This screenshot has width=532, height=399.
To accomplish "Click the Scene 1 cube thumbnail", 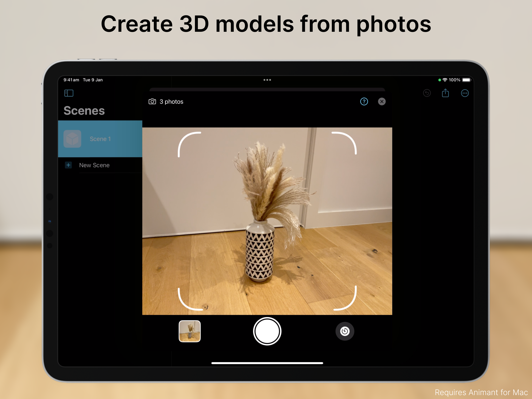I will [72, 139].
